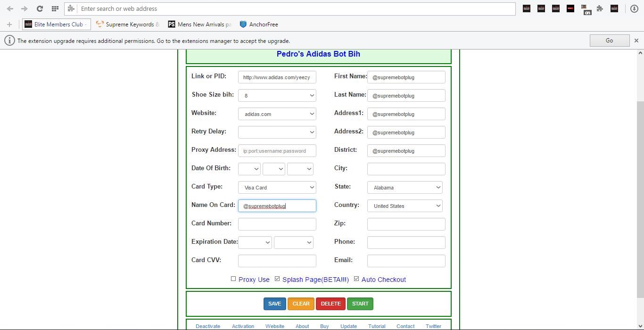This screenshot has width=644, height=330.
Task: Open the Supreme Keywords bookmark
Action: 128,24
